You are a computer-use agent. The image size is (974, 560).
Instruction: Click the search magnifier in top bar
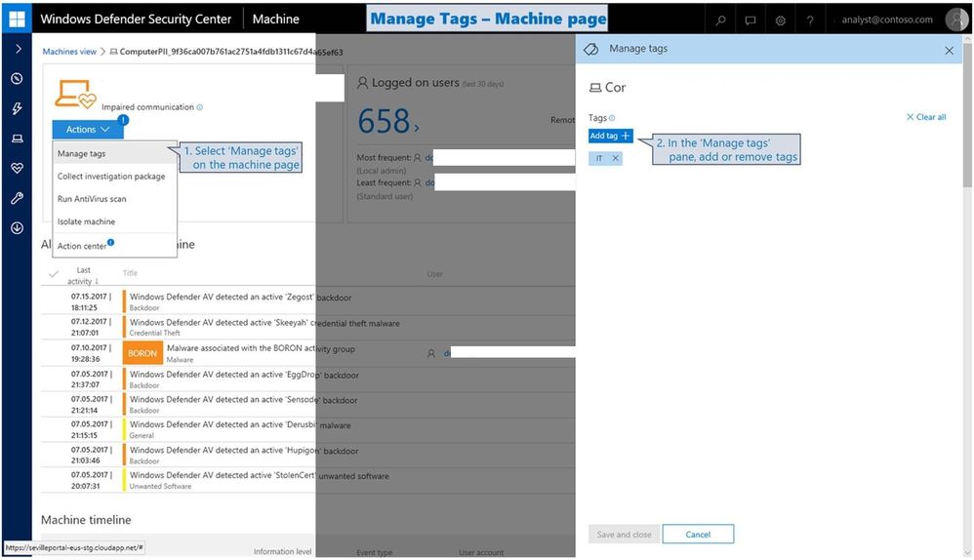pyautogui.click(x=720, y=20)
